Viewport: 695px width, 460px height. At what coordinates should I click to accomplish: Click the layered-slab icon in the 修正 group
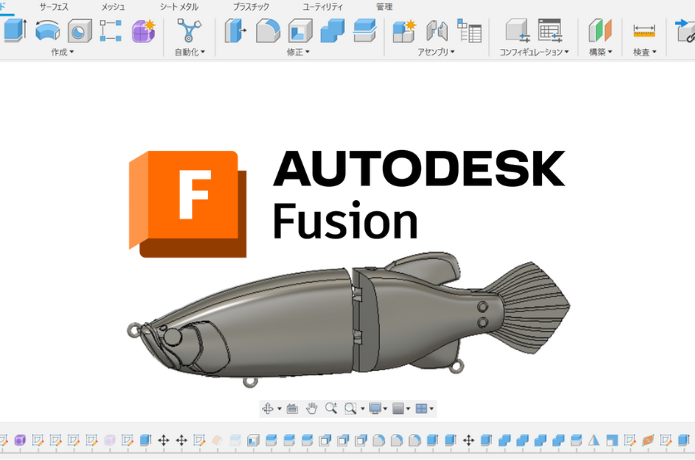pyautogui.click(x=365, y=31)
